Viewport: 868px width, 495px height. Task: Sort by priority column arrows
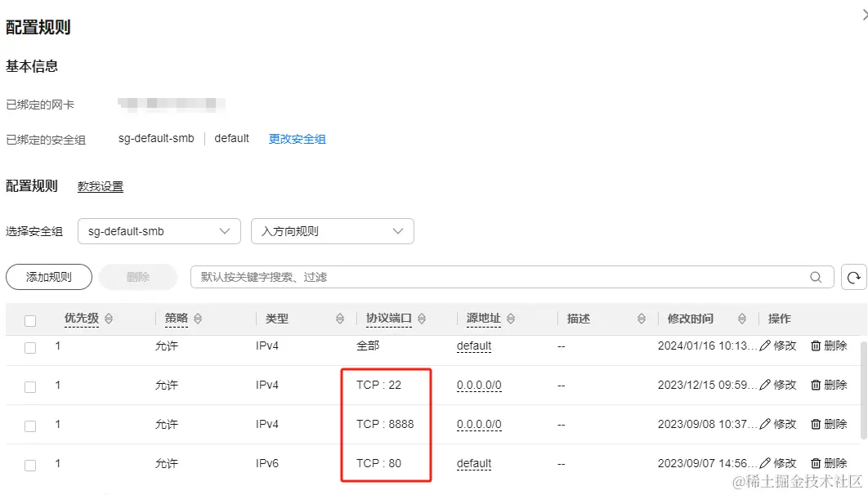[x=109, y=319]
